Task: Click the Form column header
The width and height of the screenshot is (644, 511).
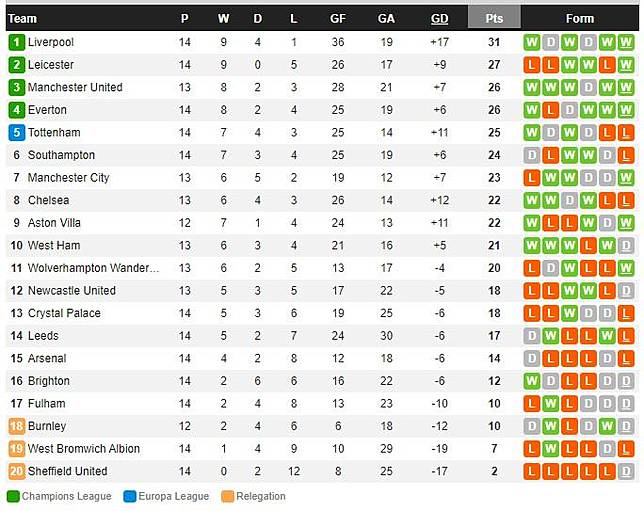Action: [579, 18]
